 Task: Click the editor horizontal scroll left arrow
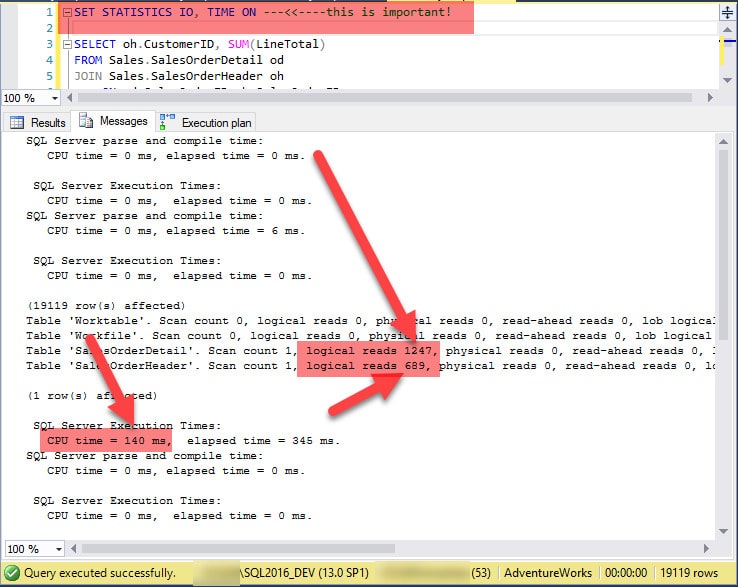[x=70, y=97]
